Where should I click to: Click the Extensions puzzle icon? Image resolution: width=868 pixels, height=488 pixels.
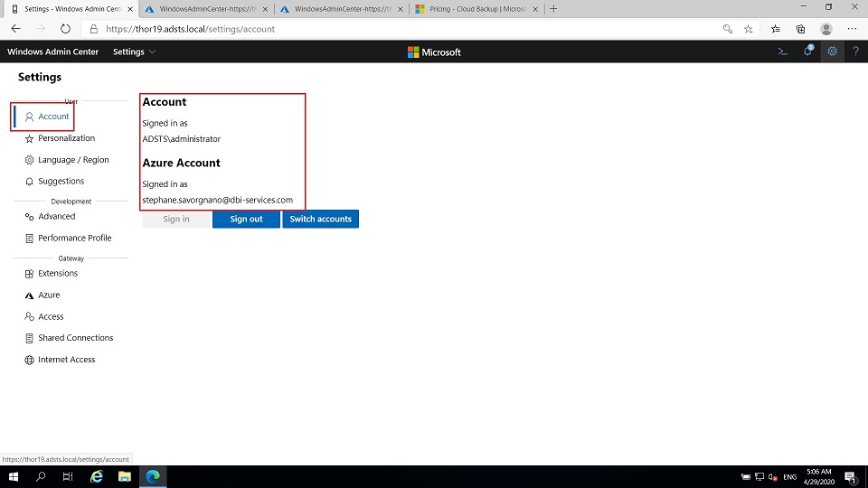tap(29, 273)
